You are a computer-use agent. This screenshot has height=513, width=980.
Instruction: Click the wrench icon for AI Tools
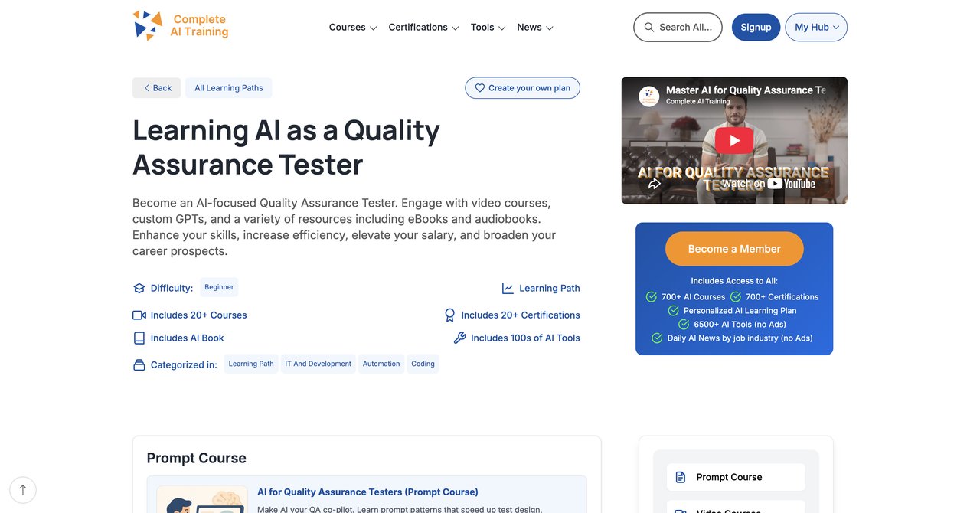click(x=459, y=338)
